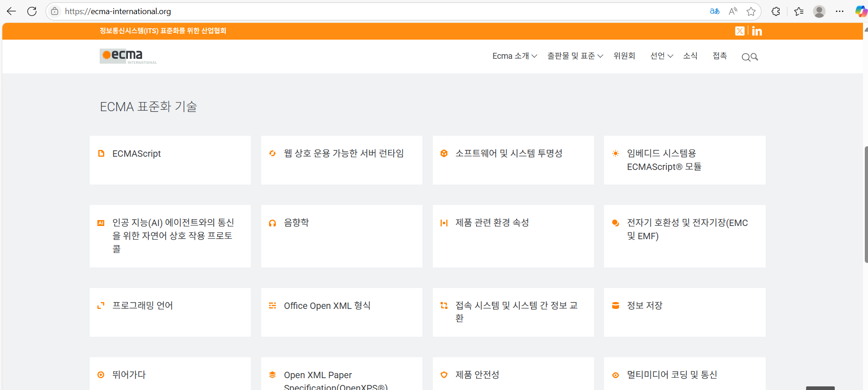
Task: Open the X (Twitter) social icon
Action: point(740,31)
